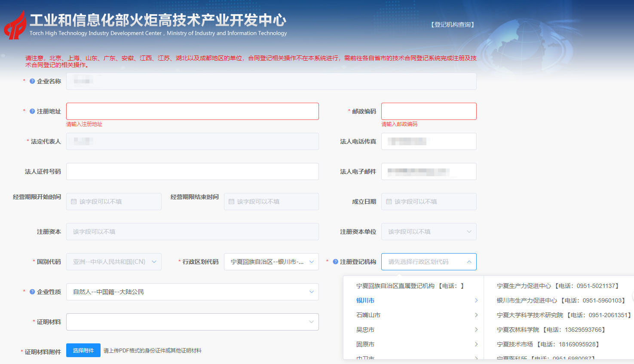Select 宁夏回族自治区直属登记机构 option
Image resolution: width=634 pixels, height=364 pixels.
click(x=413, y=286)
